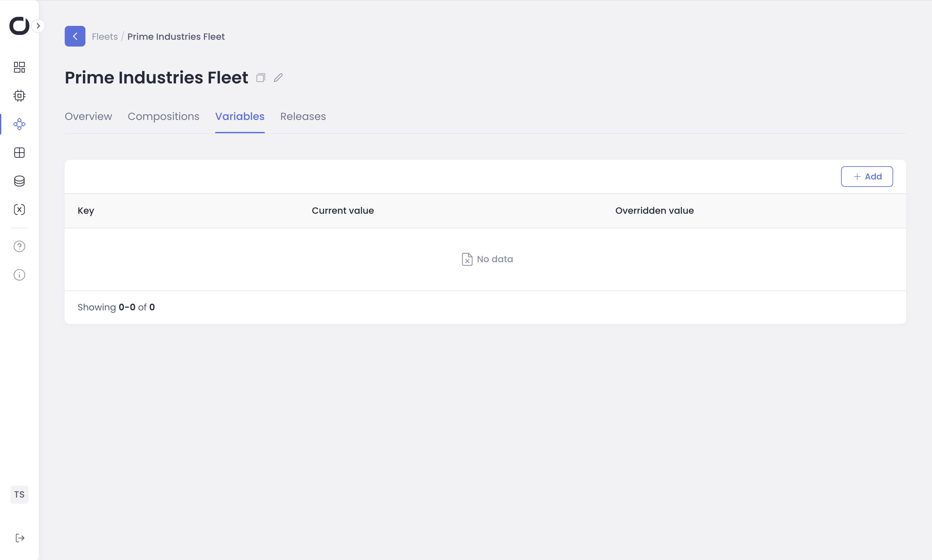
Task: Open the four-pane apps icon in sidebar
Action: pos(19,153)
